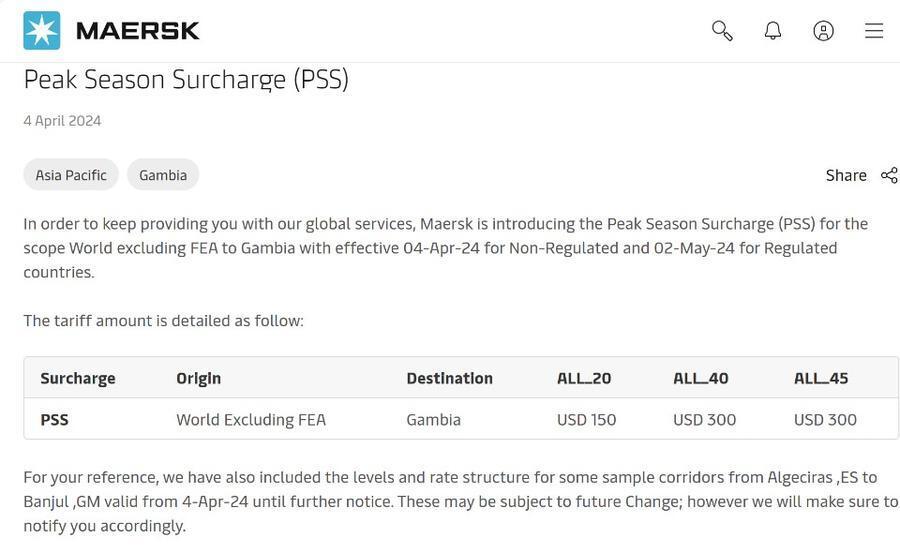Expand the hamburger menu
Viewport: 900px width, 553px height.
(x=874, y=31)
